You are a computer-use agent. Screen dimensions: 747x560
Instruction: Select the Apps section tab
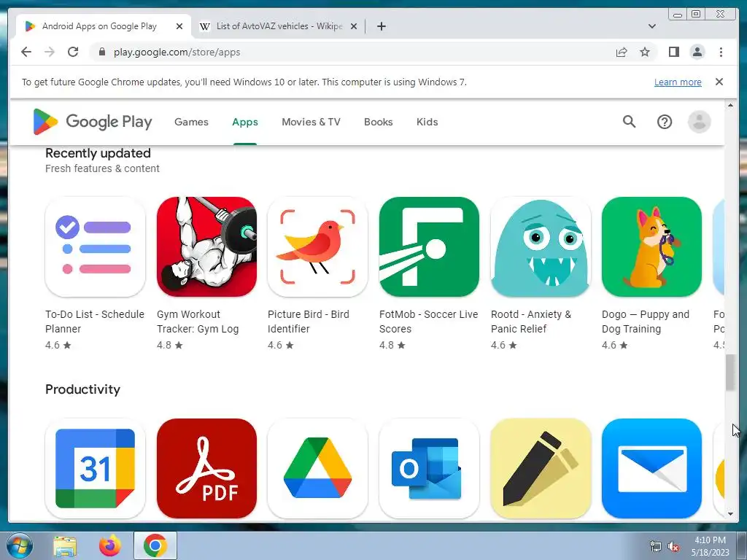click(x=245, y=122)
